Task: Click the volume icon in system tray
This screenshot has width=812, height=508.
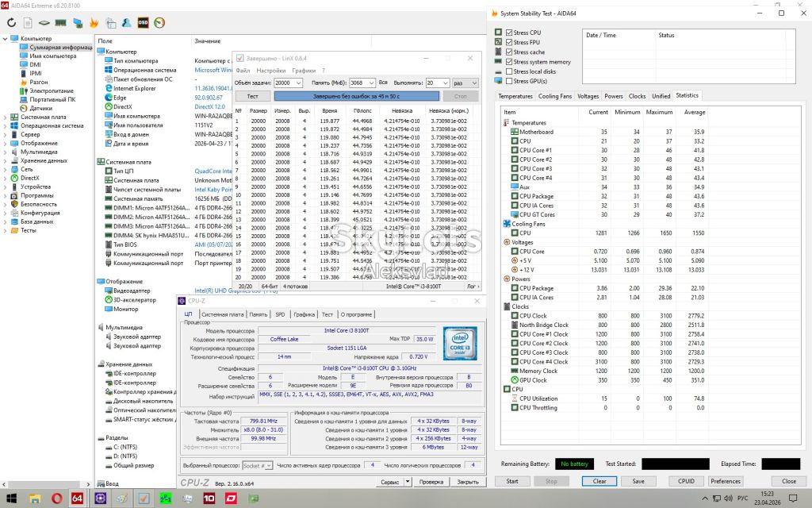Action: click(x=729, y=498)
